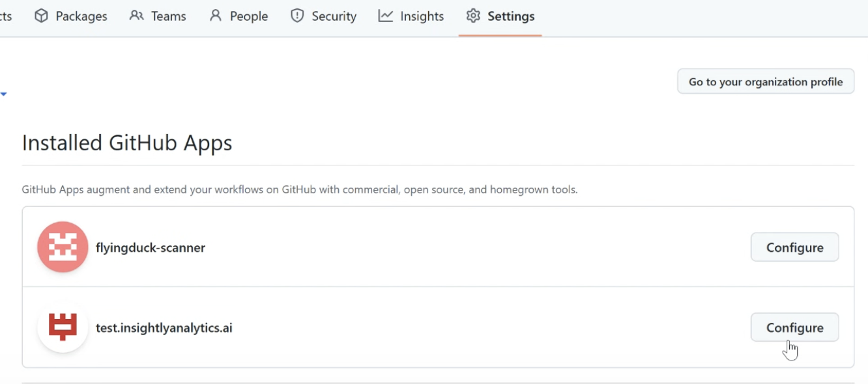
Task: Click the test.insightlyanalytics.ai app avatar
Action: (x=63, y=327)
